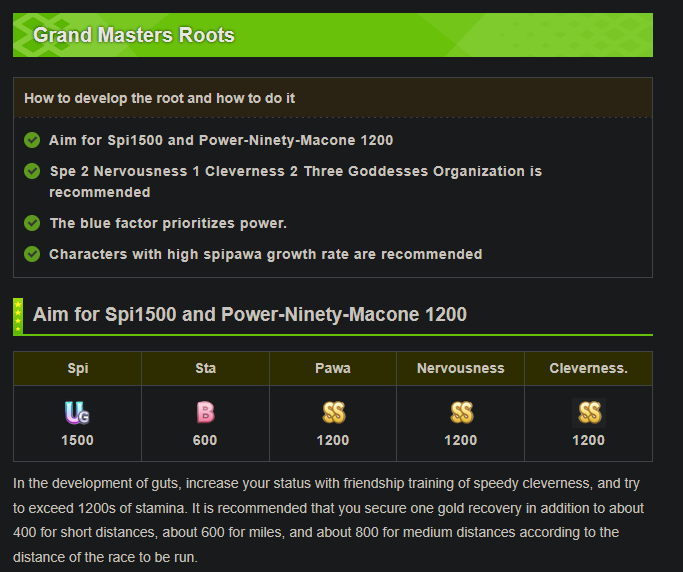Screen dimensions: 683x572
Task: Click the star marker beside the 'Aim for Spi1500' heading
Action: tap(18, 317)
